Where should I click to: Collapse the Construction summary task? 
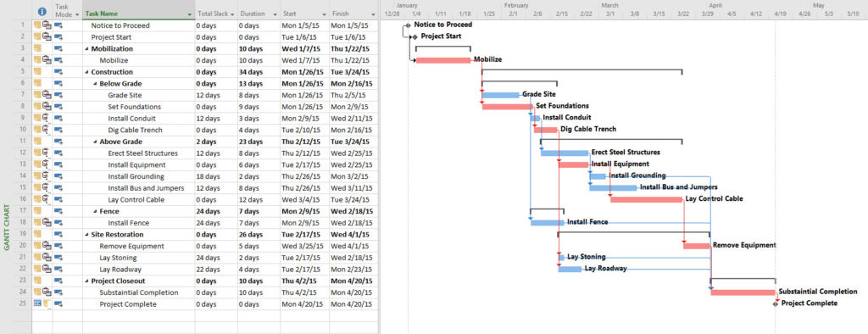tap(86, 72)
